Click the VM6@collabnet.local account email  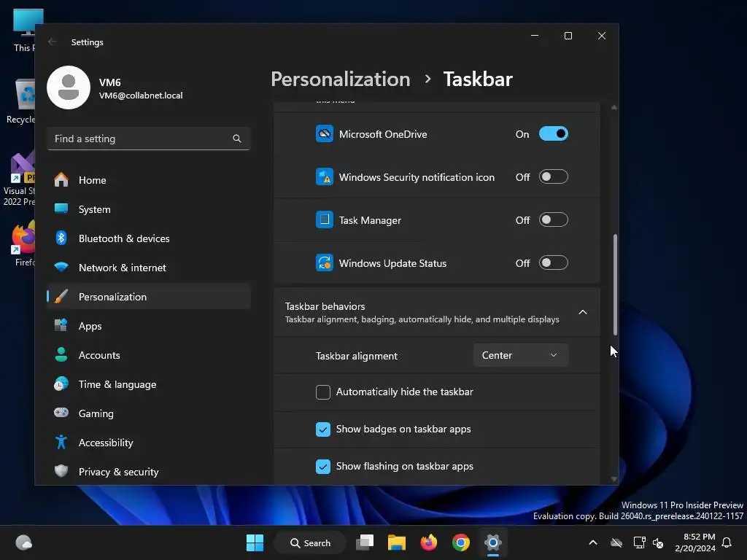pyautogui.click(x=141, y=96)
